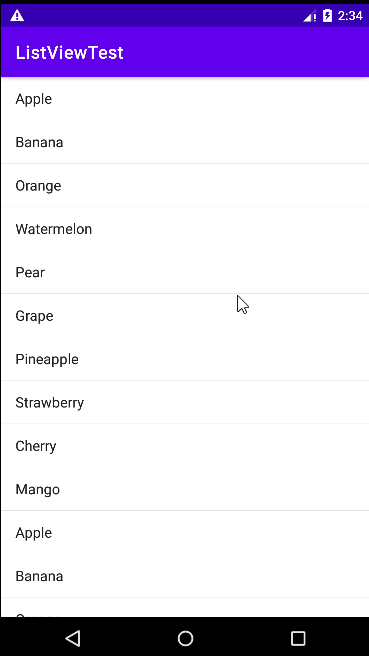Choose Orange from the fruit list
This screenshot has height=656, width=369.
184,185
